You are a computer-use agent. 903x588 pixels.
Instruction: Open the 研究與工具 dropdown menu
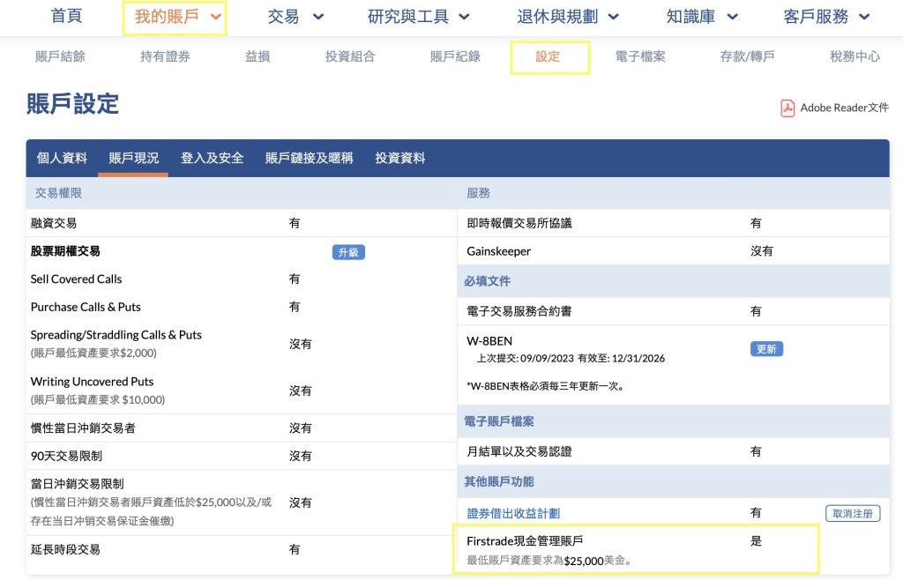(418, 17)
